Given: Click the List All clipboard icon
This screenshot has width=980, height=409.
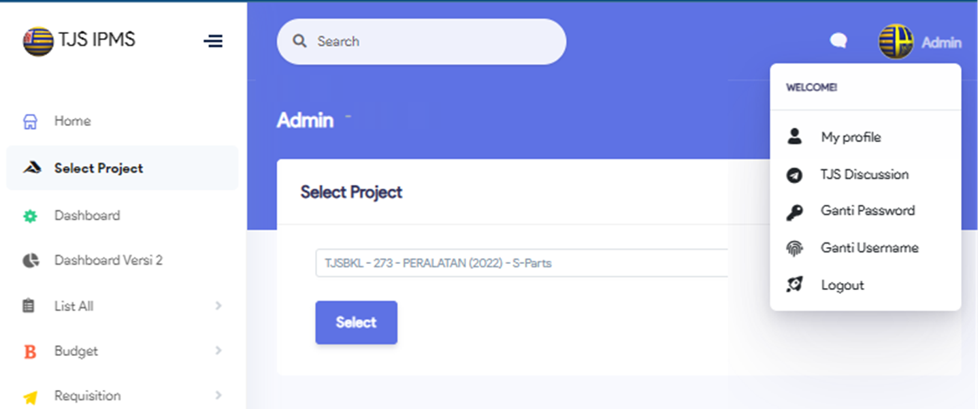Looking at the screenshot, I should click(x=29, y=306).
